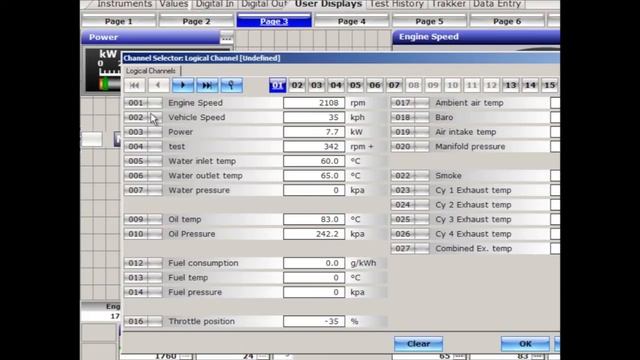Image resolution: width=640 pixels, height=360 pixels.
Task: Choose channel 019 Air intake temp button
Action: pyautogui.click(x=410, y=132)
